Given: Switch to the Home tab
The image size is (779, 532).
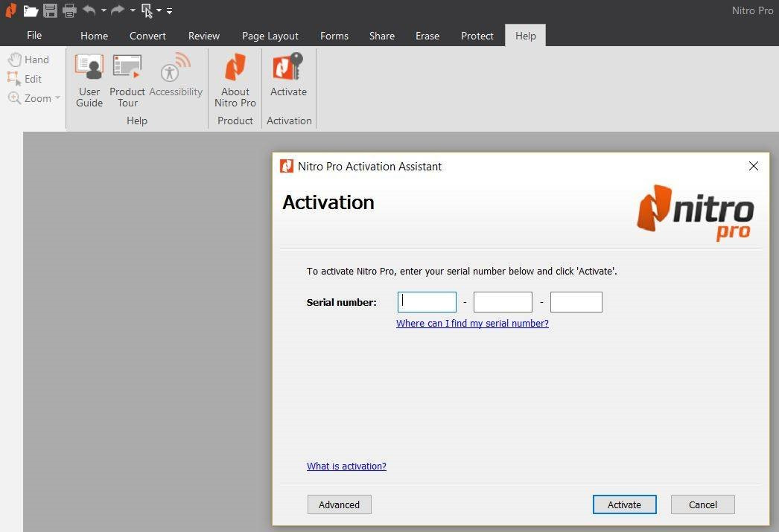Looking at the screenshot, I should 94,36.
